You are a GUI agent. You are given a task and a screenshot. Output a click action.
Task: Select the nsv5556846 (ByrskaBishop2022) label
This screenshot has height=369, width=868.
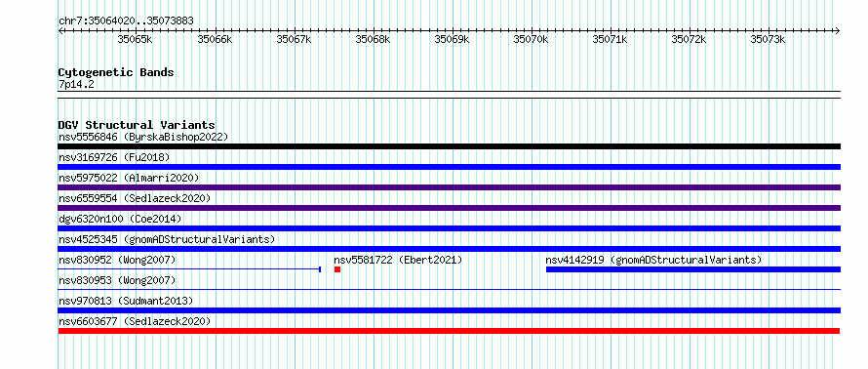pos(143,137)
